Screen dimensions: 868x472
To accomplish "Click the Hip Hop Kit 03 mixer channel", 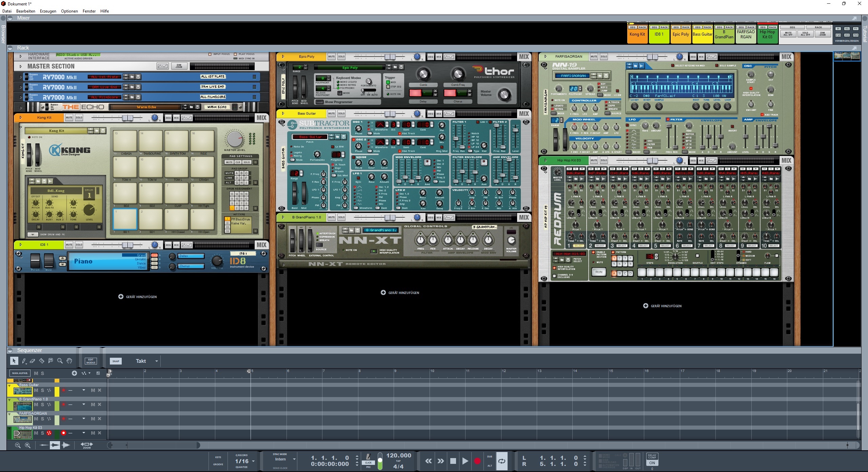I will [768, 34].
